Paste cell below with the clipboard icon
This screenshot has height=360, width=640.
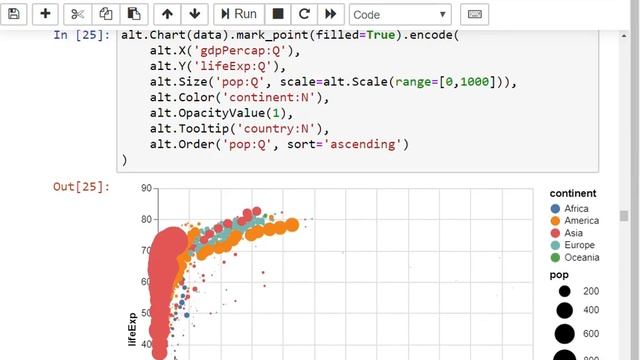[x=134, y=14]
